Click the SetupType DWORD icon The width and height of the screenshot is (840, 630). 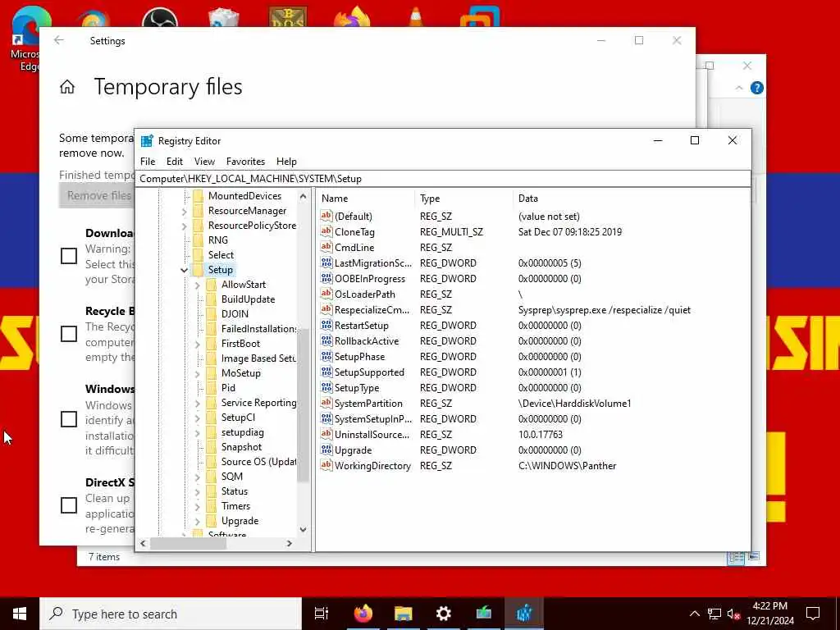coord(326,387)
